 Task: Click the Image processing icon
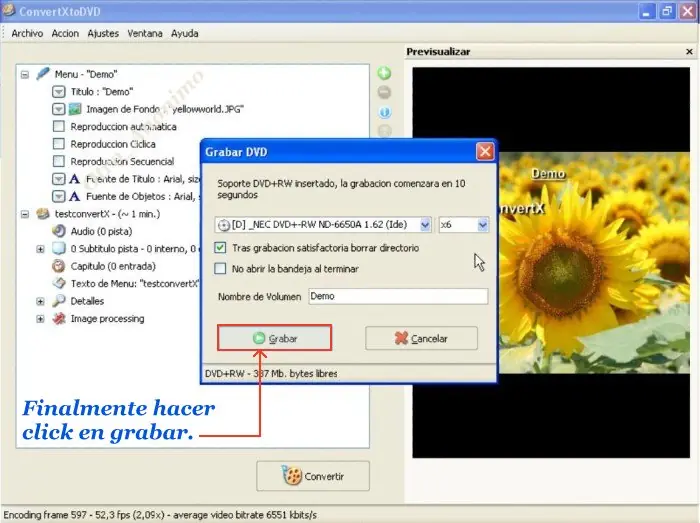click(x=59, y=319)
